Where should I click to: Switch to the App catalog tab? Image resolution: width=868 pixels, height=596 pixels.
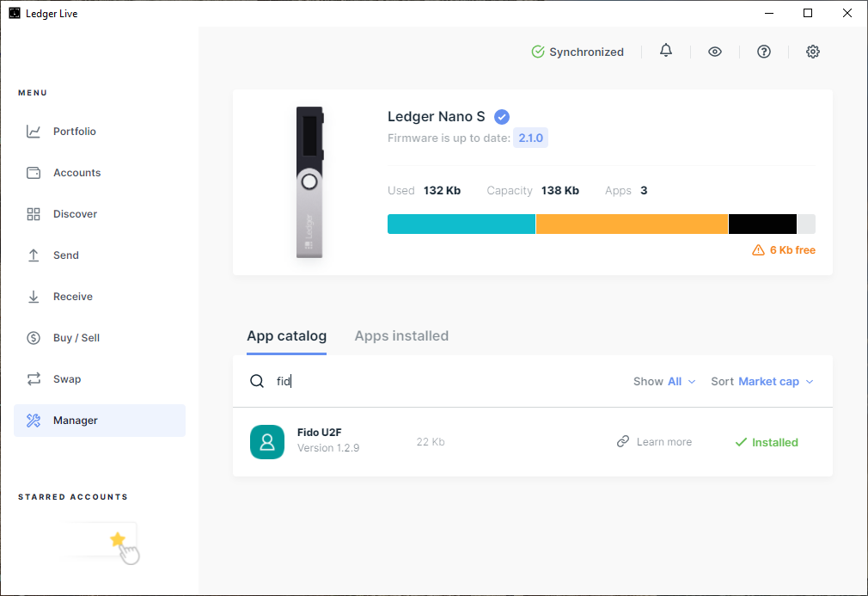[x=287, y=336]
